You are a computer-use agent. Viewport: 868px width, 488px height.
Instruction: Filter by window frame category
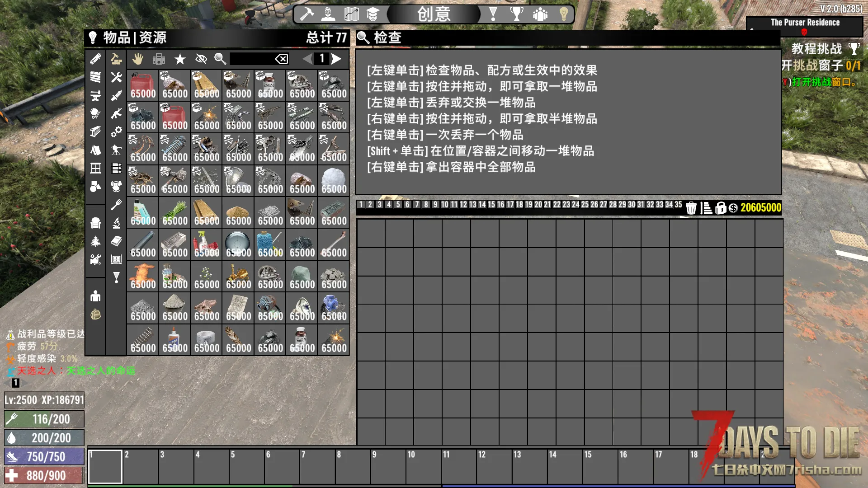pos(95,168)
